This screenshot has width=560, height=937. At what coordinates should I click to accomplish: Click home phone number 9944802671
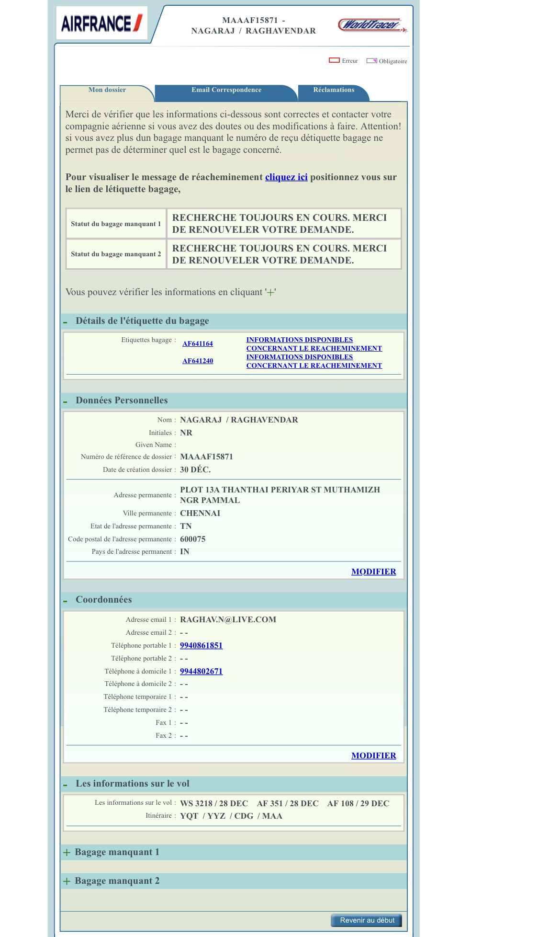click(x=201, y=671)
